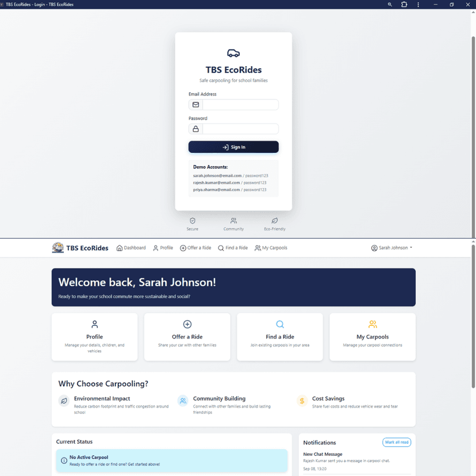
Task: Click the car logo icon on login card
Action: [233, 53]
